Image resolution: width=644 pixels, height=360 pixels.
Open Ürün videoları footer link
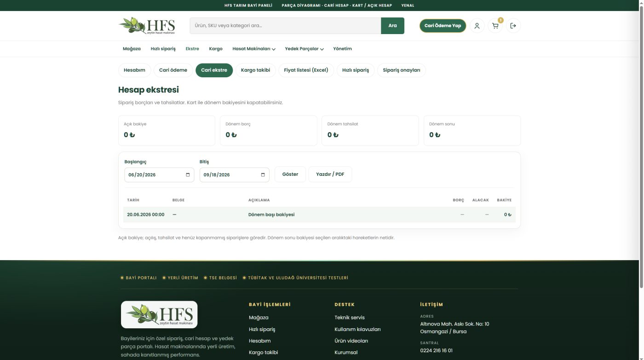point(351,341)
